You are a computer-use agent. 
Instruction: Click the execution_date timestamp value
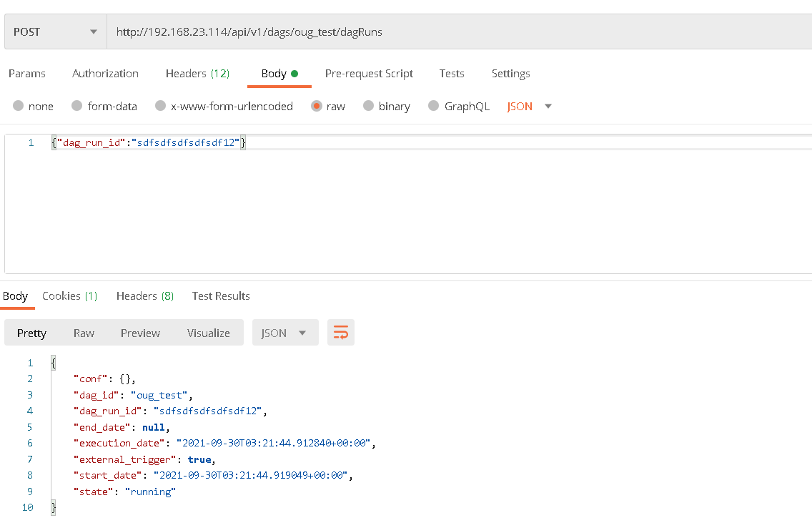[274, 444]
